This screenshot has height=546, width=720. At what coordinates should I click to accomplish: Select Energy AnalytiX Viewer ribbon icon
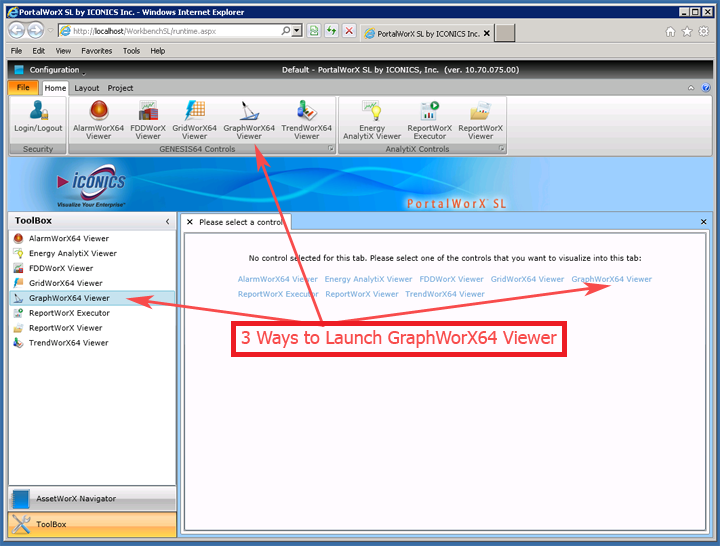[372, 119]
